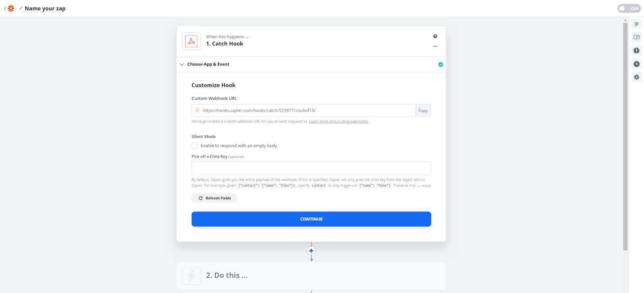Open the clock history icon in sidebar
This screenshot has width=644, height=293.
coord(636,64)
